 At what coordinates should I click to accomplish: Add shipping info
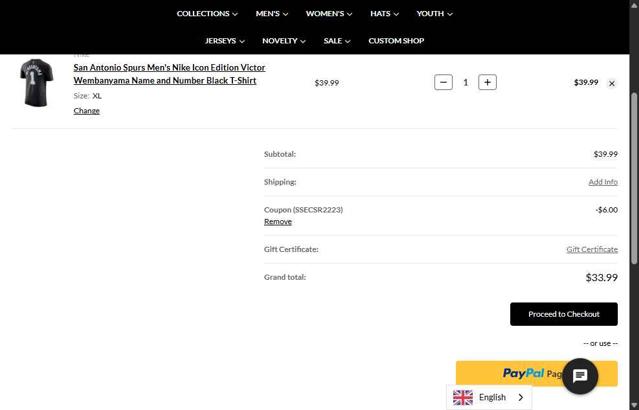pyautogui.click(x=603, y=182)
